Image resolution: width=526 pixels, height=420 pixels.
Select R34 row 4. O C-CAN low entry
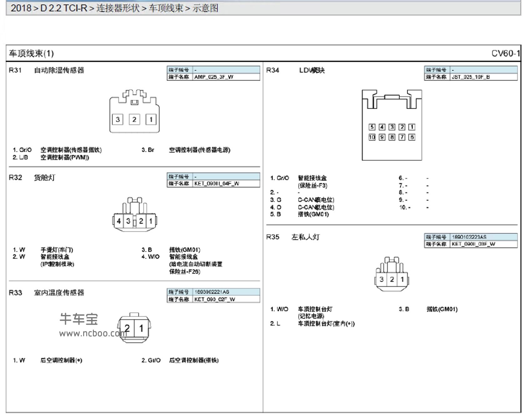coord(302,207)
